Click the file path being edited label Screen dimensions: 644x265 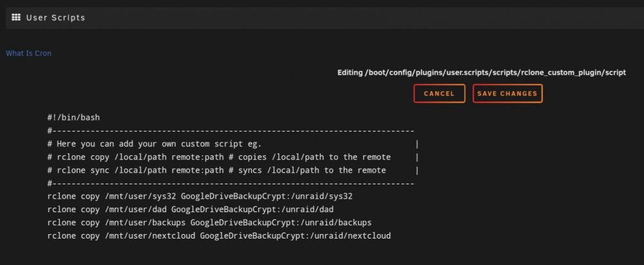(482, 72)
